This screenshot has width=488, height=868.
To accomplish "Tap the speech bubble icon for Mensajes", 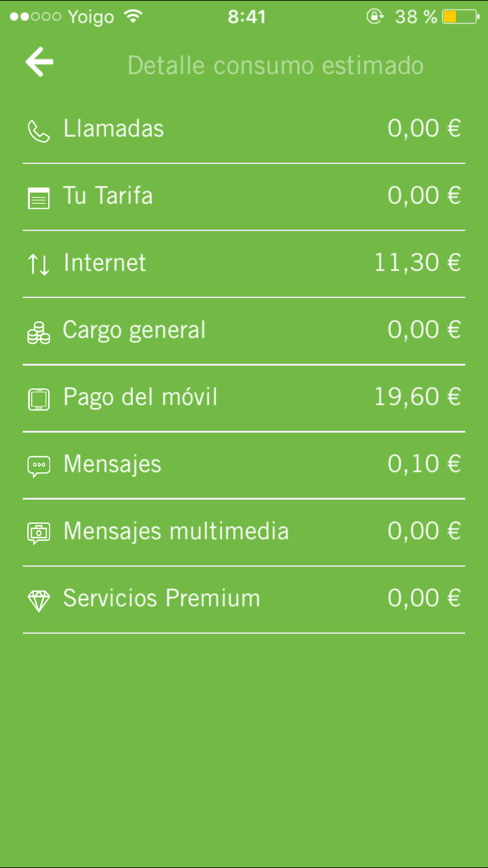I will pos(38,466).
